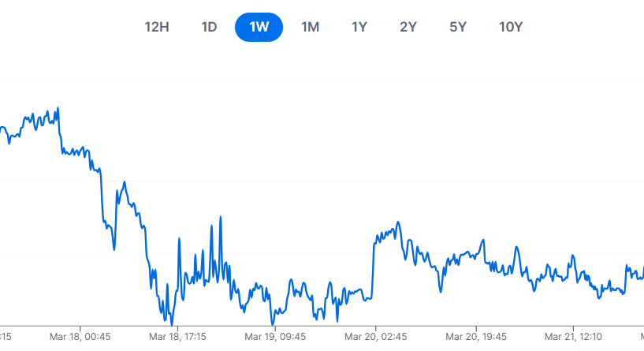View the 10Y chart range

(511, 27)
